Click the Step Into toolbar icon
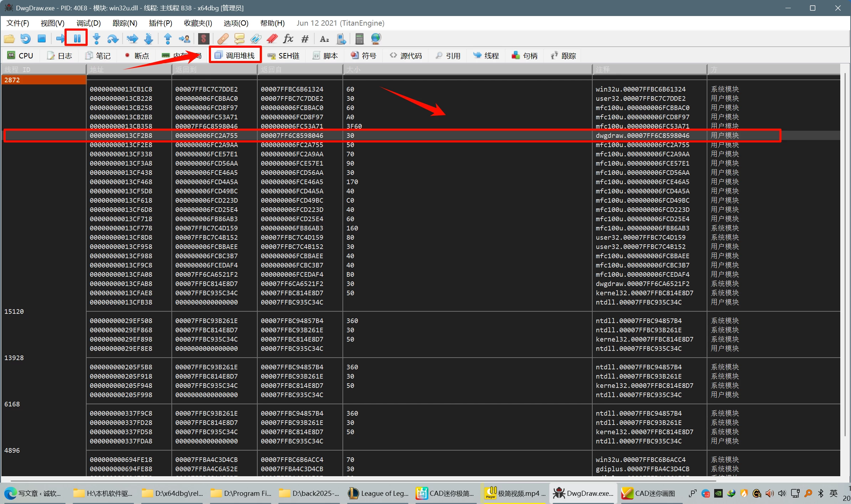Image resolution: width=851 pixels, height=504 pixels. tap(96, 38)
